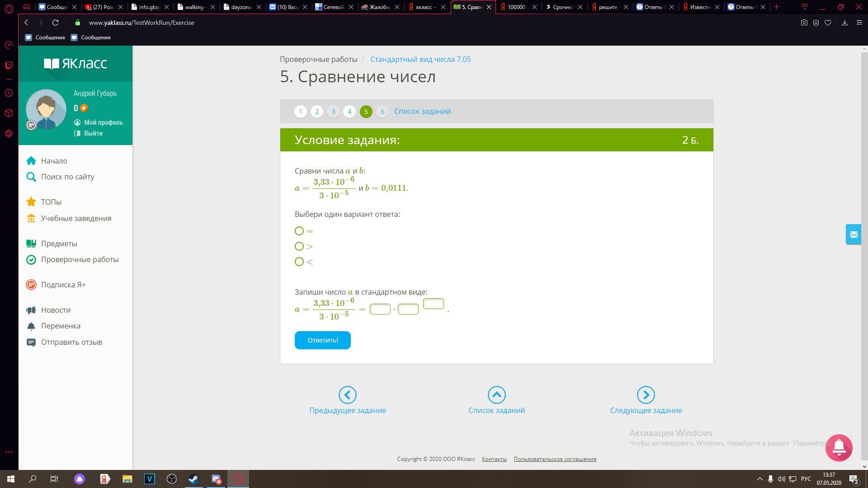
Task: Open the Opera sidebar history clock icon
Action: 9,93
